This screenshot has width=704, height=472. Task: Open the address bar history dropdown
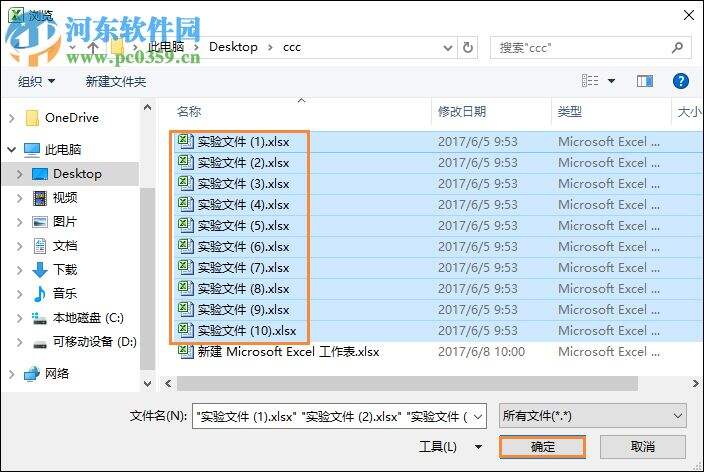pos(448,47)
